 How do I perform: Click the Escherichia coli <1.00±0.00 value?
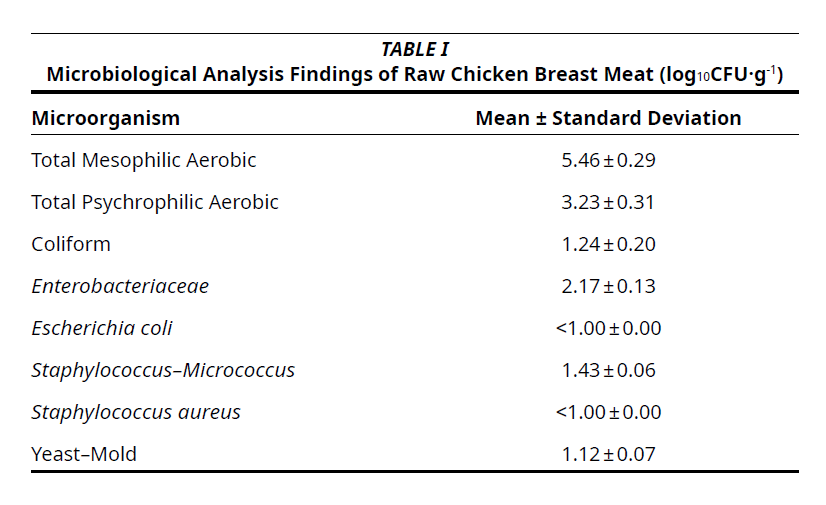pyautogui.click(x=608, y=328)
